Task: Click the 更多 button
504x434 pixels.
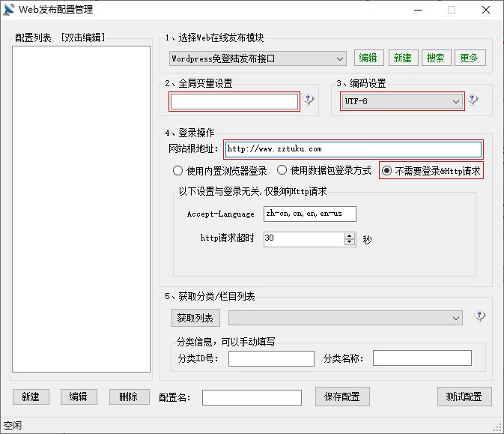Action: click(x=469, y=58)
